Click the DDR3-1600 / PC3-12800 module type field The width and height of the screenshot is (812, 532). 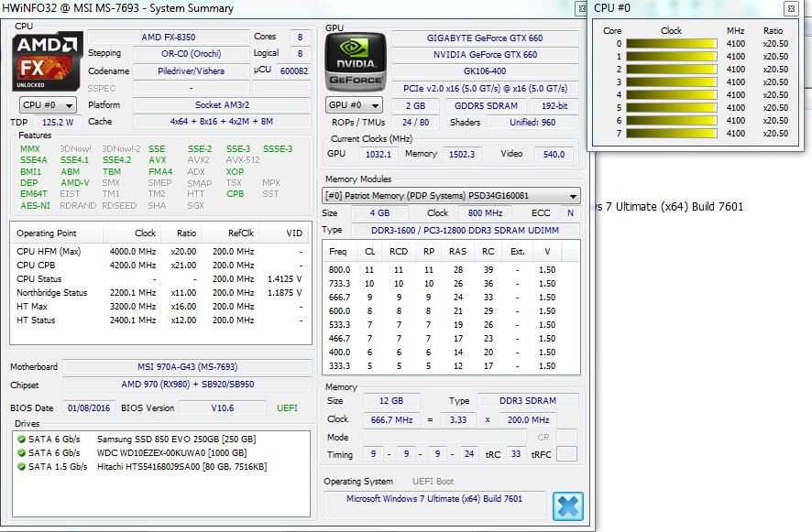tap(465, 231)
